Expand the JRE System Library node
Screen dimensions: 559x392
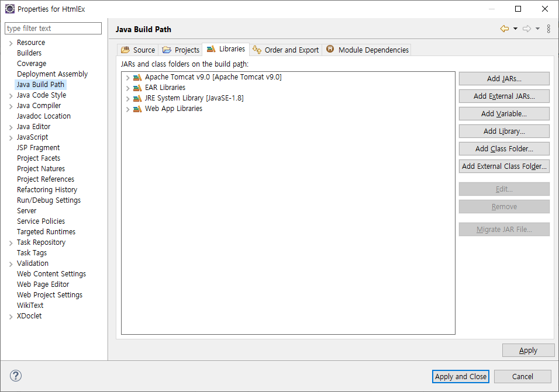(x=127, y=98)
